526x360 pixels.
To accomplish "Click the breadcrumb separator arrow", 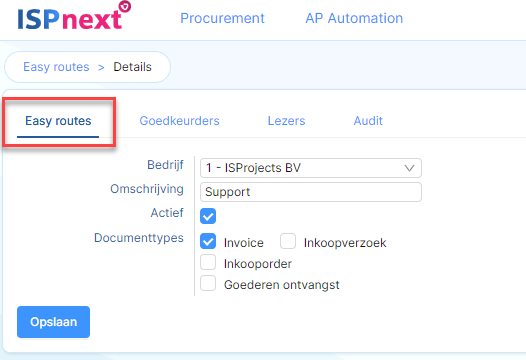I will (101, 67).
